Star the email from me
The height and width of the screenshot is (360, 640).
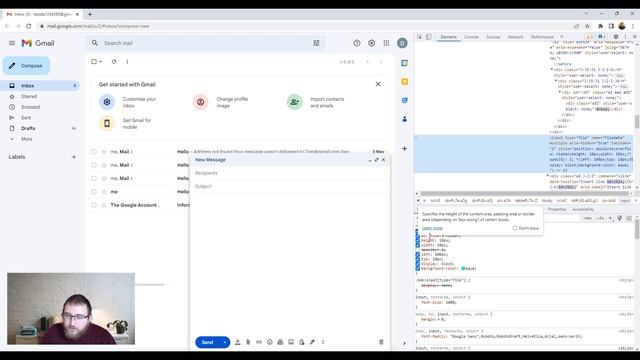tap(104, 191)
